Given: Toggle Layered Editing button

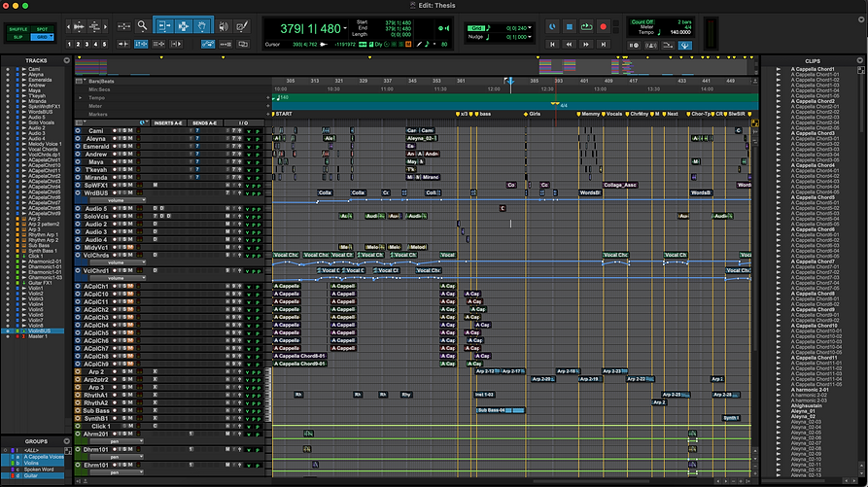Looking at the screenshot, I should [x=243, y=44].
